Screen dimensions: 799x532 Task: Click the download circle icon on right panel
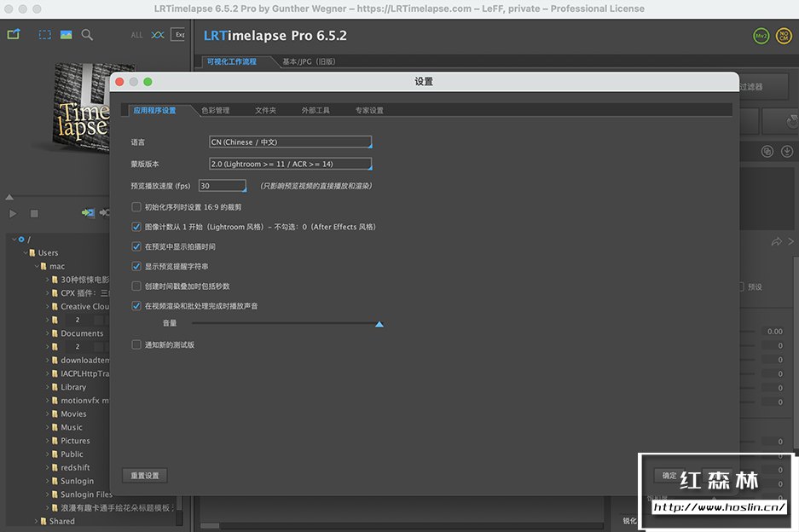click(787, 152)
